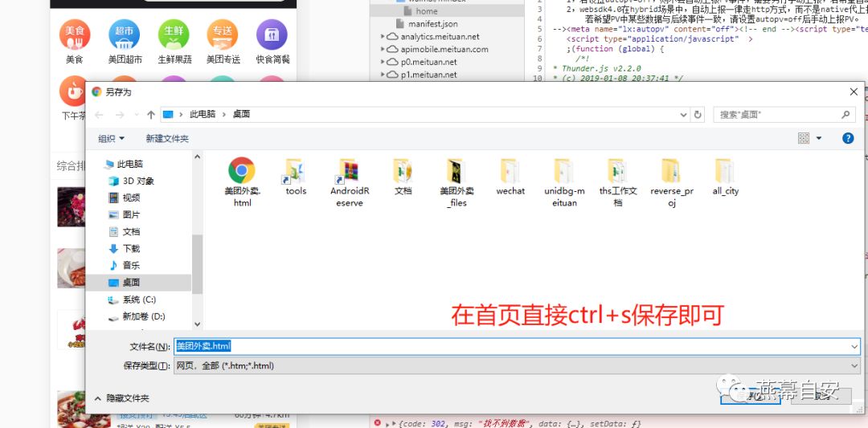Expand the console error object code 302
868x428 pixels.
(394, 423)
